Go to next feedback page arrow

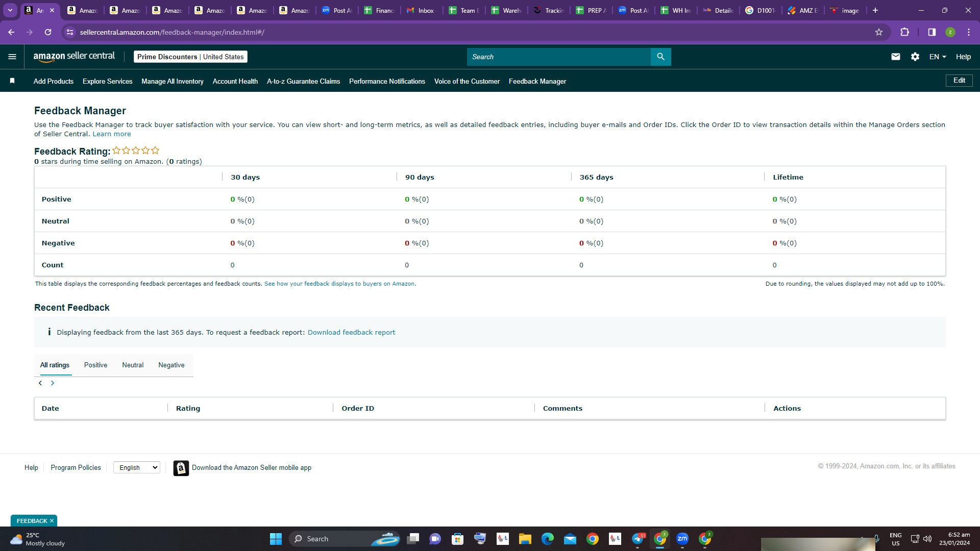coord(53,383)
